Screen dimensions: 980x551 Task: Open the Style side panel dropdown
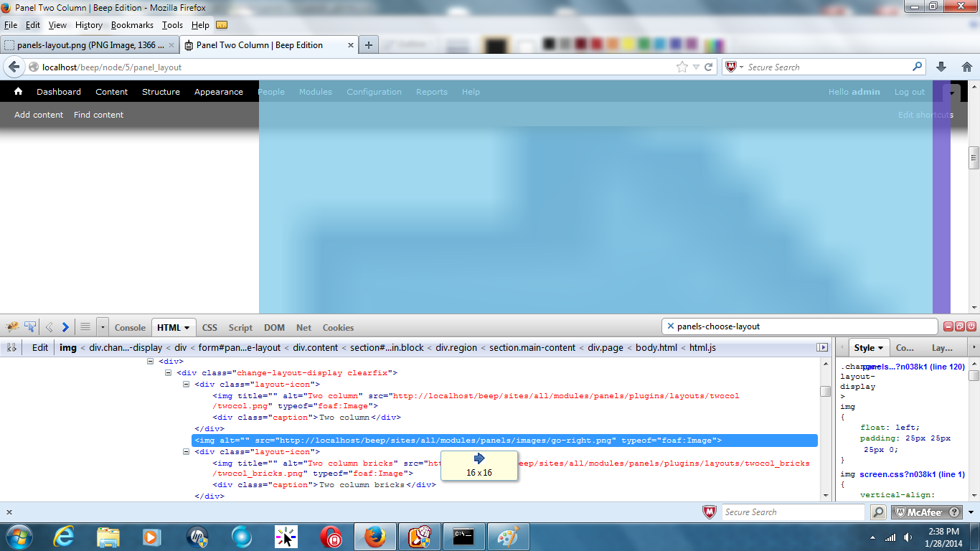click(x=880, y=348)
